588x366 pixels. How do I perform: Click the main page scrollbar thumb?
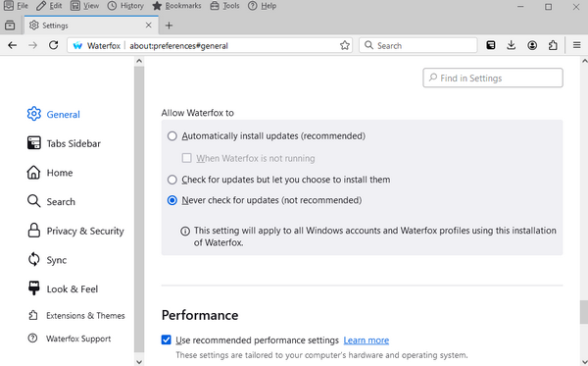coord(584,312)
